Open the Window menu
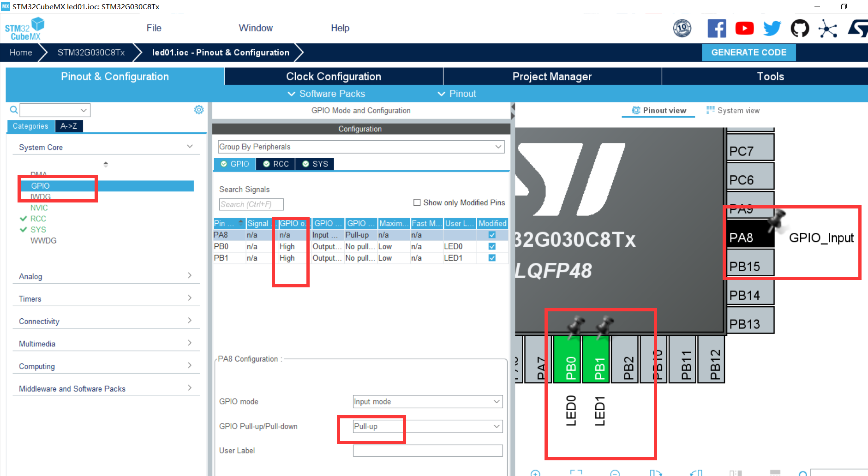 pos(256,28)
